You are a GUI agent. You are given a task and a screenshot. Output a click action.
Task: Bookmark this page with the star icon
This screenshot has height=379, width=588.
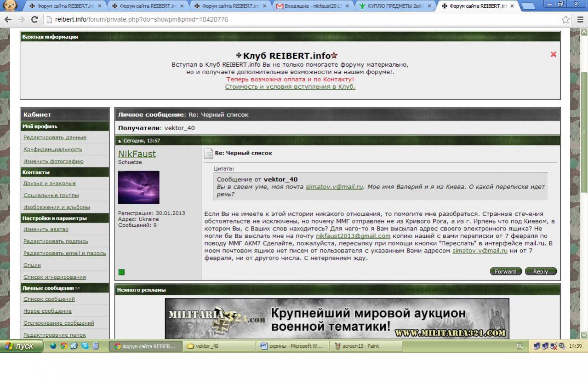(566, 19)
